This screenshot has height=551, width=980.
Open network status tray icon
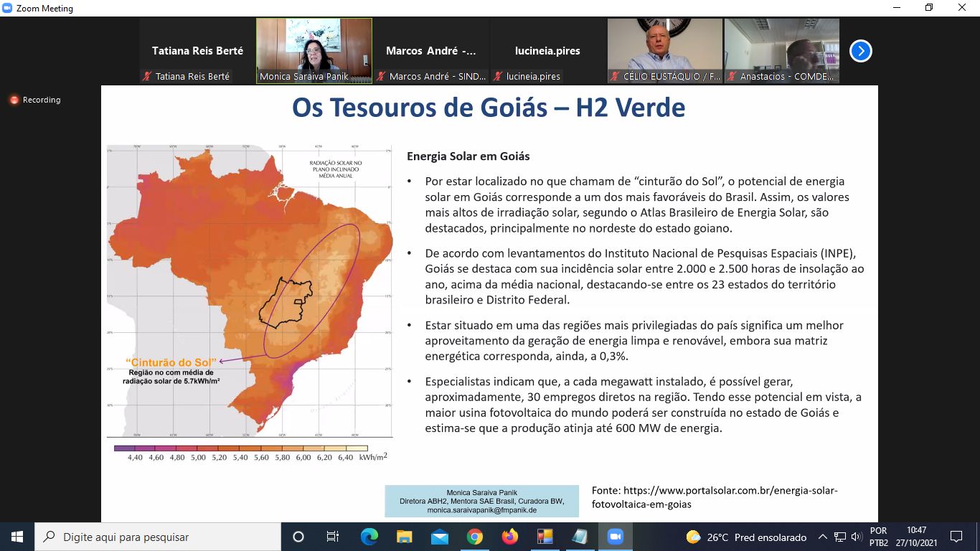839,537
